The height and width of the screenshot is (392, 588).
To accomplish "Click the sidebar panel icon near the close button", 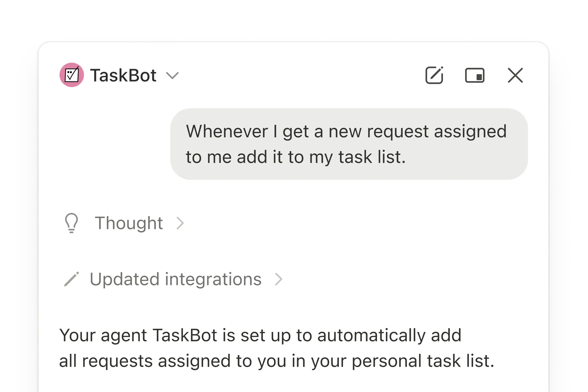I will point(475,75).
